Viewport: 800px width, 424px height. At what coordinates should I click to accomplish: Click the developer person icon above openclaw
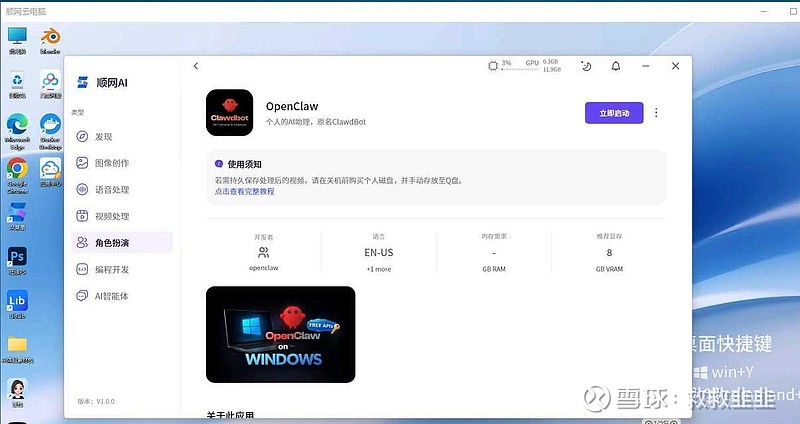coord(264,252)
